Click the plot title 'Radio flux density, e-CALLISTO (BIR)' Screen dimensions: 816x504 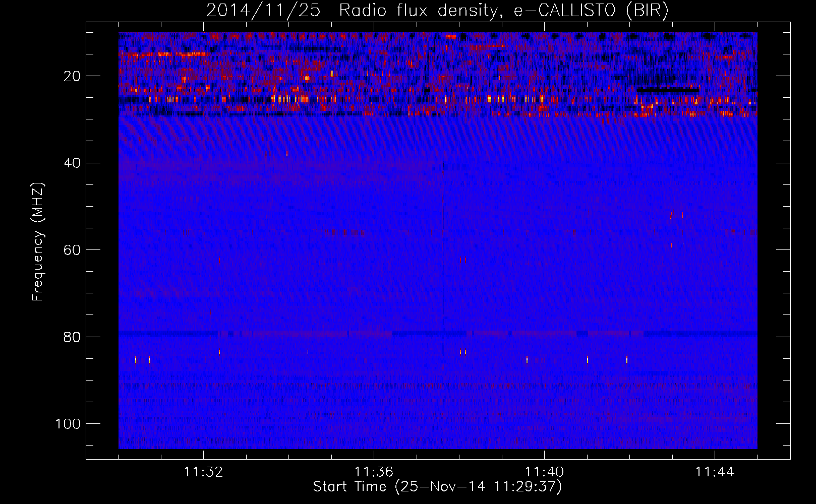pyautogui.click(x=504, y=11)
